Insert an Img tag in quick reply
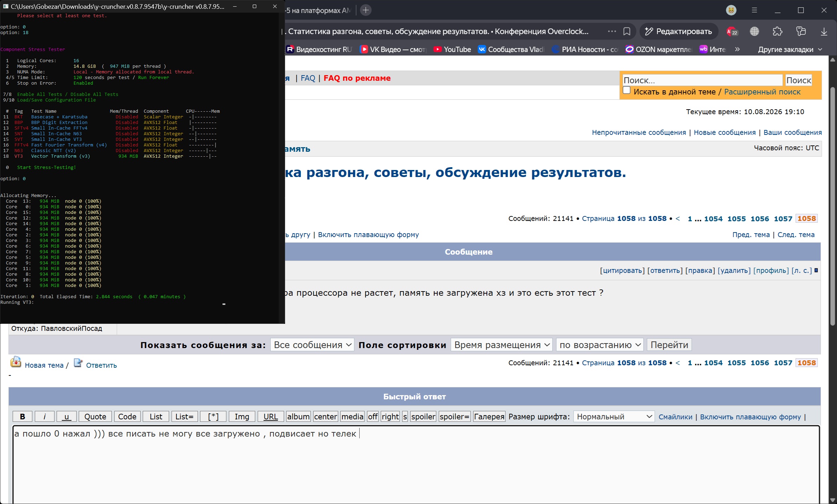Image resolution: width=837 pixels, height=504 pixels. click(242, 417)
